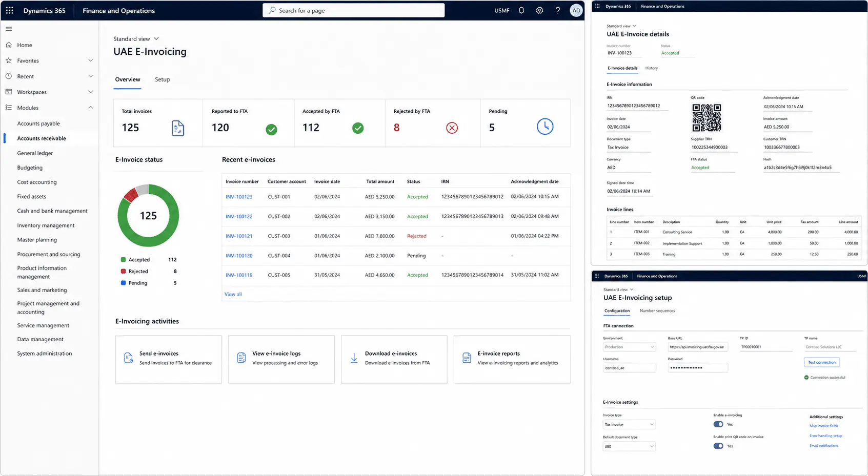The height and width of the screenshot is (476, 868).
Task: Click the Home icon in sidebar
Action: click(x=9, y=45)
